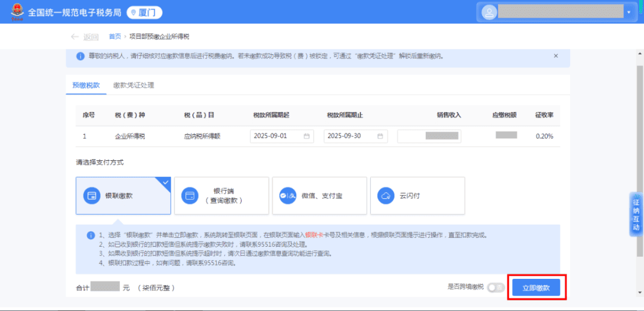Click the 立即缴款 button

click(x=536, y=288)
